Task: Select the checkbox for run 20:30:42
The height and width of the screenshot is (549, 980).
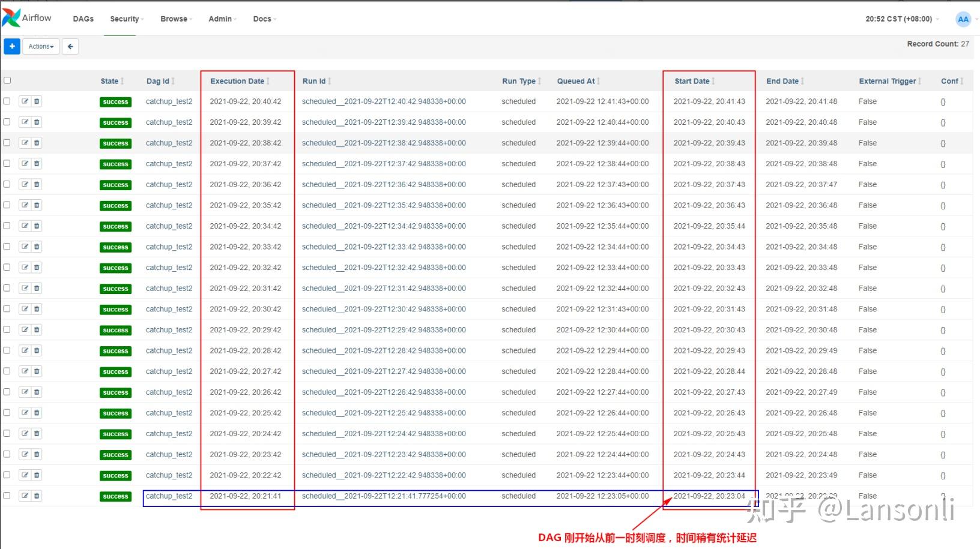Action: click(x=7, y=308)
